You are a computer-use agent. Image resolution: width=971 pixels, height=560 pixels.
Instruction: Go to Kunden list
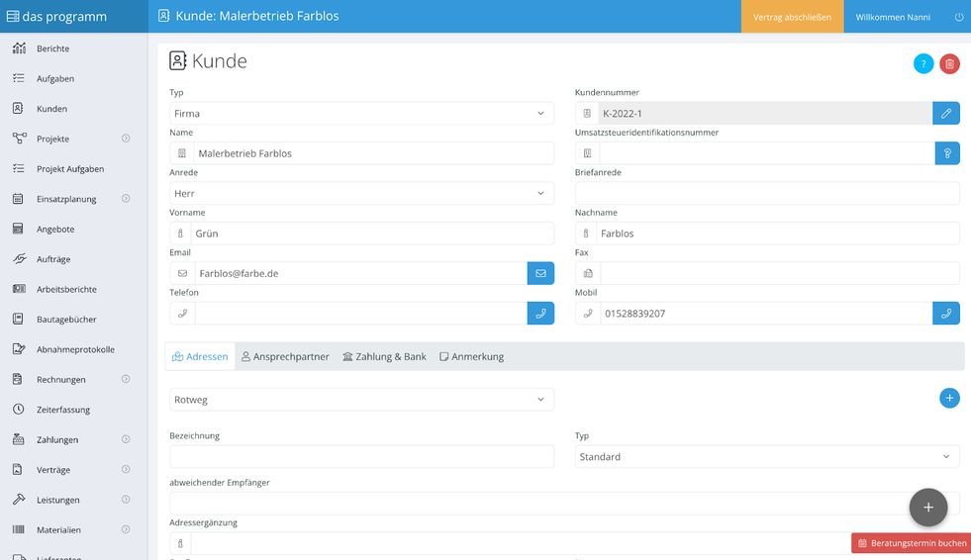click(x=51, y=109)
